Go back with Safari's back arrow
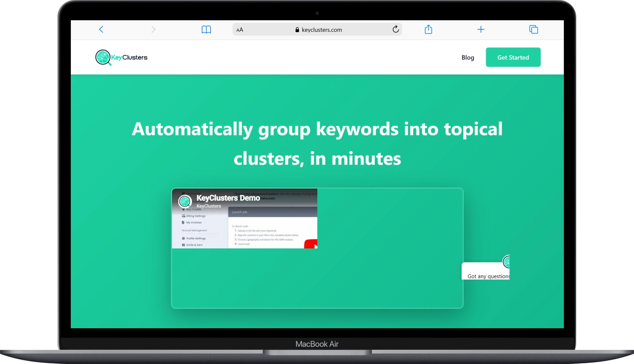Image resolution: width=634 pixels, height=364 pixels. point(101,29)
